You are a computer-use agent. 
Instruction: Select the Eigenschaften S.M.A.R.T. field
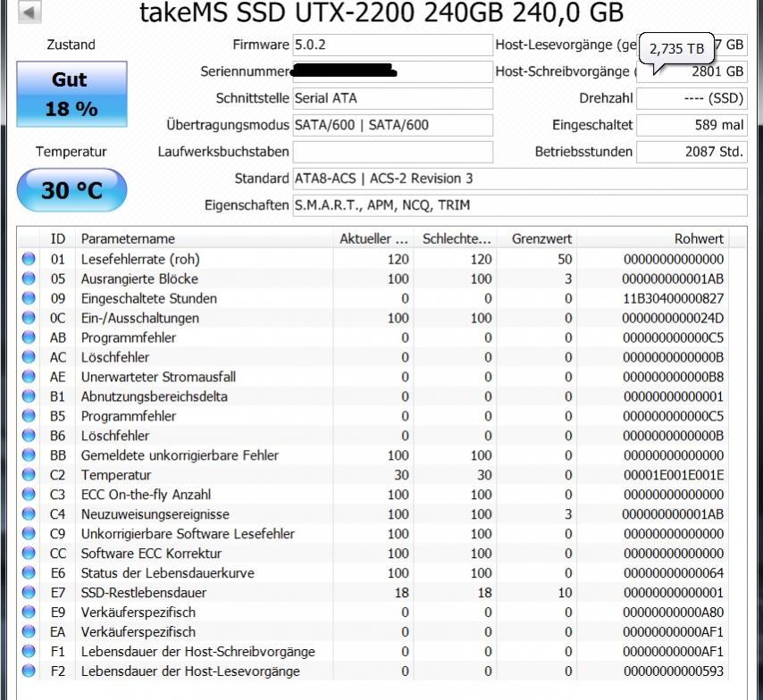click(x=520, y=205)
